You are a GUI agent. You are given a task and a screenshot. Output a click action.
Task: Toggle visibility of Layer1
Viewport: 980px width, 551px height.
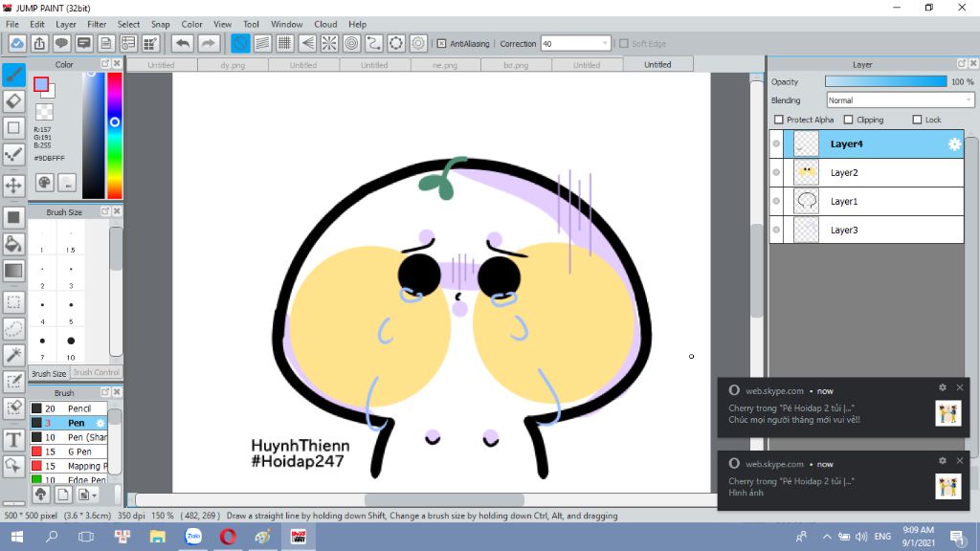pyautogui.click(x=776, y=201)
